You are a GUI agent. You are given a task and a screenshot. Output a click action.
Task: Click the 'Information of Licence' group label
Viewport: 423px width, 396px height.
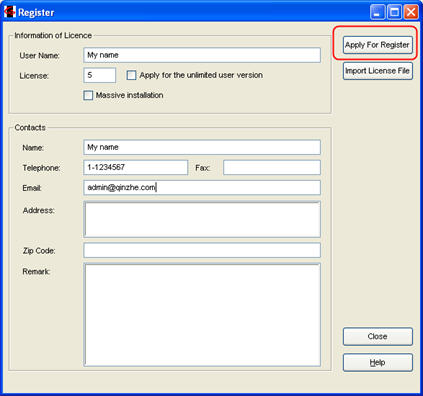pyautogui.click(x=53, y=35)
